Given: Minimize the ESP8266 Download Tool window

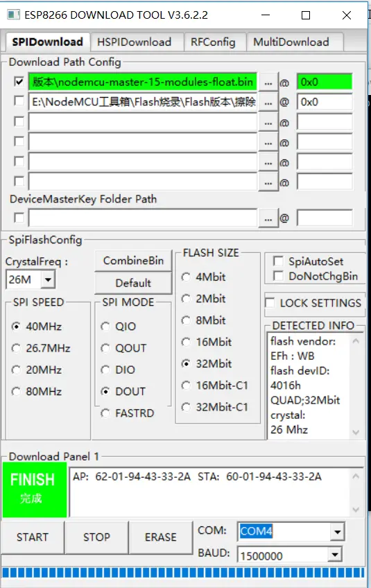Looking at the screenshot, I should coord(266,15).
